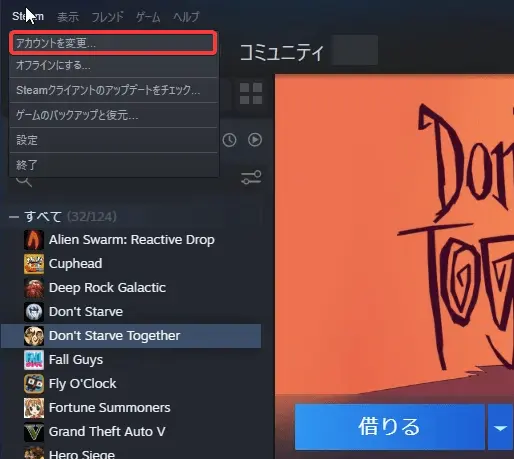Open the コミュニティ tab
Image resolution: width=514 pixels, height=459 pixels.
pos(282,53)
